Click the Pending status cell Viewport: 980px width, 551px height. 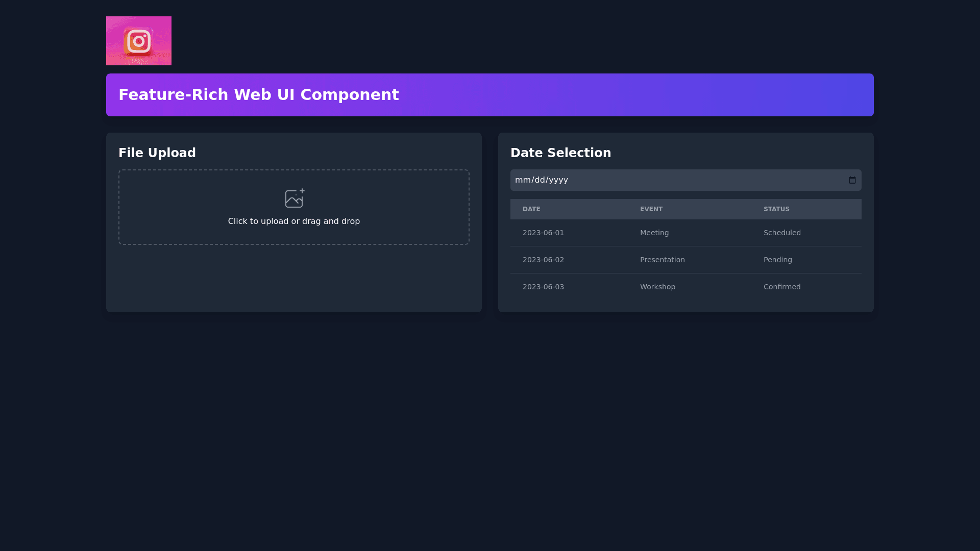click(777, 260)
